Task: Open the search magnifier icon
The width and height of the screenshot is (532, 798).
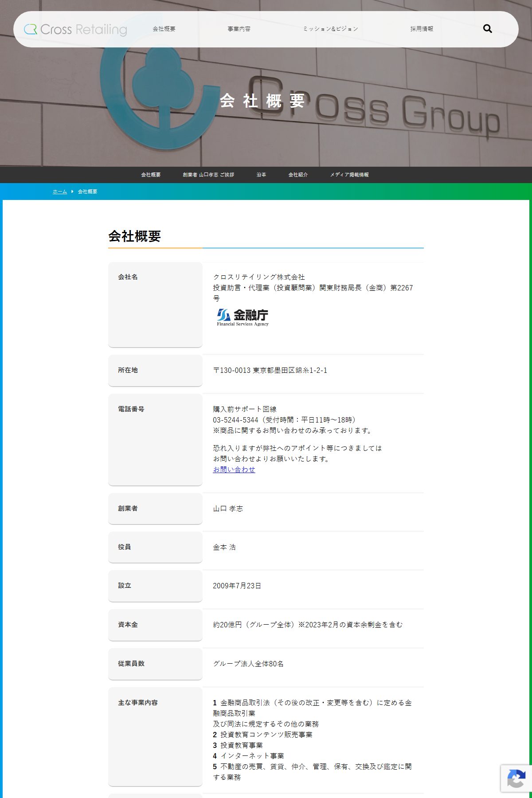Action: 487,29
